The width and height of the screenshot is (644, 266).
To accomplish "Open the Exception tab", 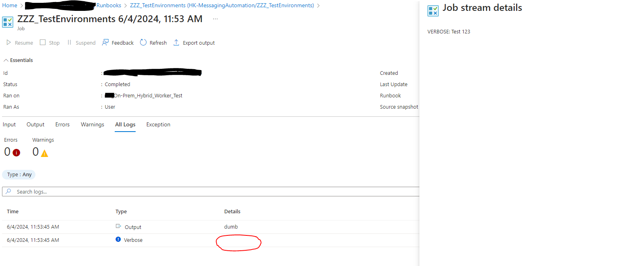I will [158, 125].
